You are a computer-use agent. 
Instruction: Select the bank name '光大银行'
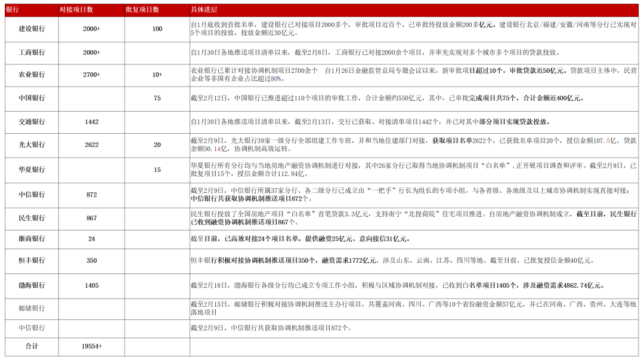[x=32, y=144]
